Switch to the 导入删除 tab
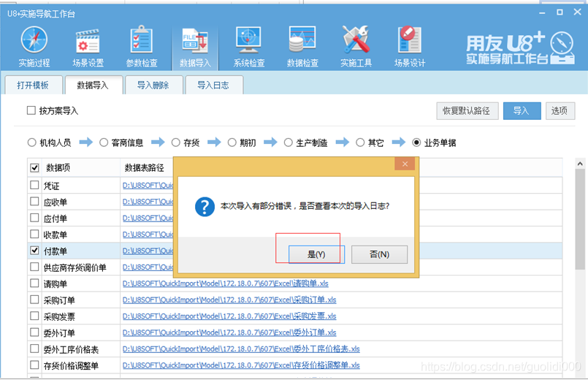 tap(153, 85)
